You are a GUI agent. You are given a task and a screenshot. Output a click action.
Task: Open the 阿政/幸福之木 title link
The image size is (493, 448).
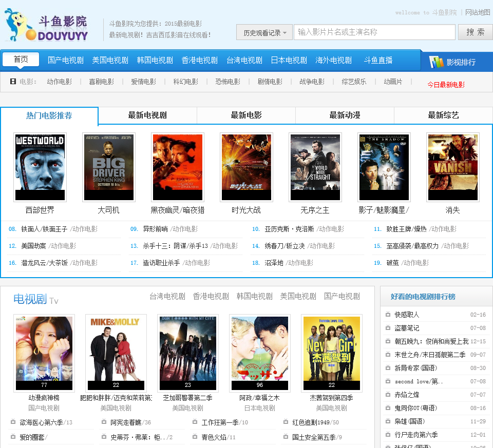259,398
